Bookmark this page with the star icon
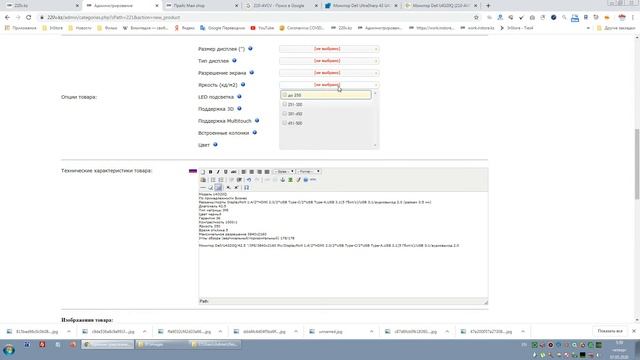Image resolution: width=640 pixels, height=360 pixels. pyautogui.click(x=476, y=18)
